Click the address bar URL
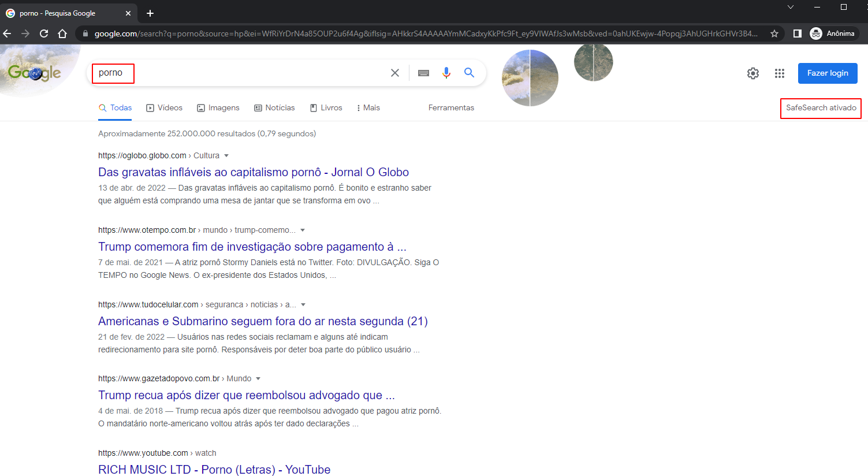 coord(426,34)
